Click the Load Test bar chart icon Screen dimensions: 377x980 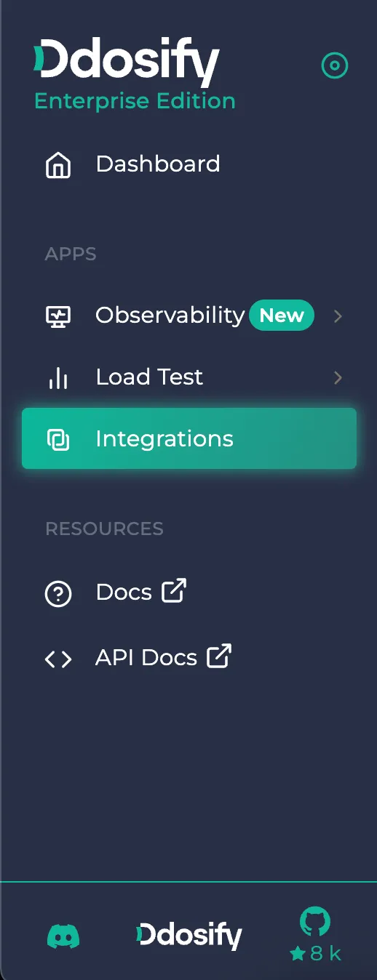(x=58, y=378)
